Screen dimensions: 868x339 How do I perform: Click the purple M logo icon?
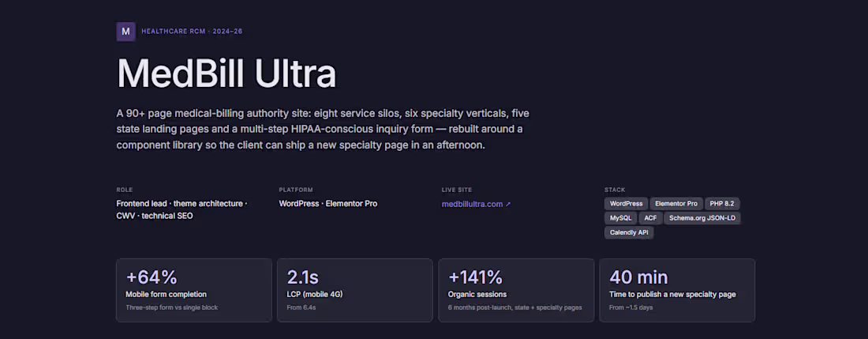tap(125, 32)
